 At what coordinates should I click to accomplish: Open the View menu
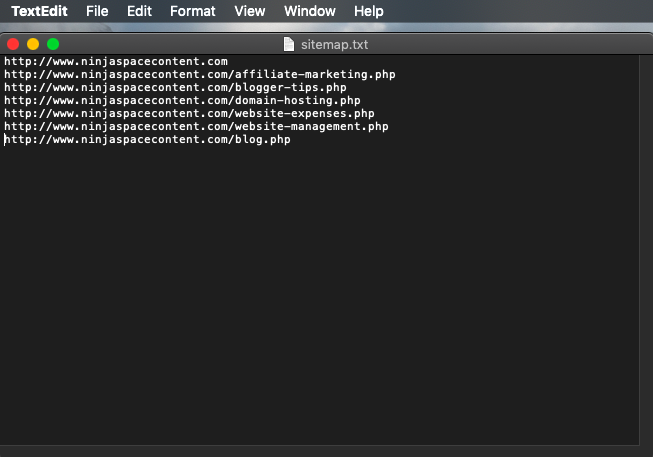click(x=250, y=11)
